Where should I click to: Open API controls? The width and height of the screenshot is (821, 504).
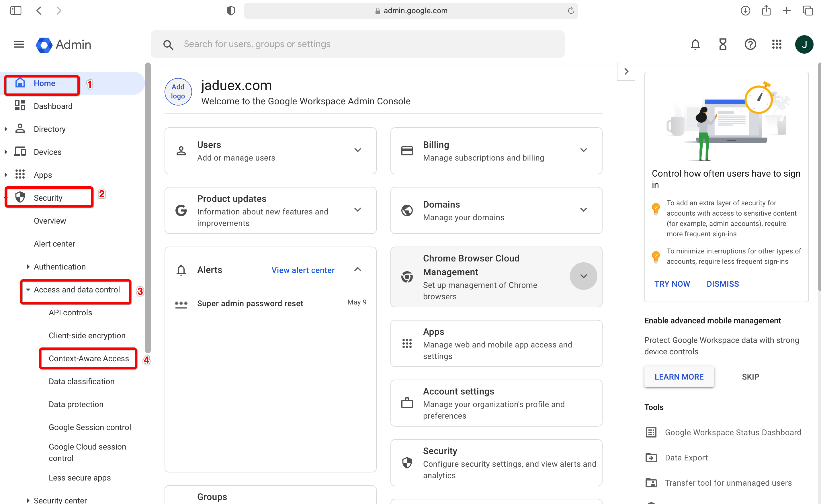pos(70,312)
